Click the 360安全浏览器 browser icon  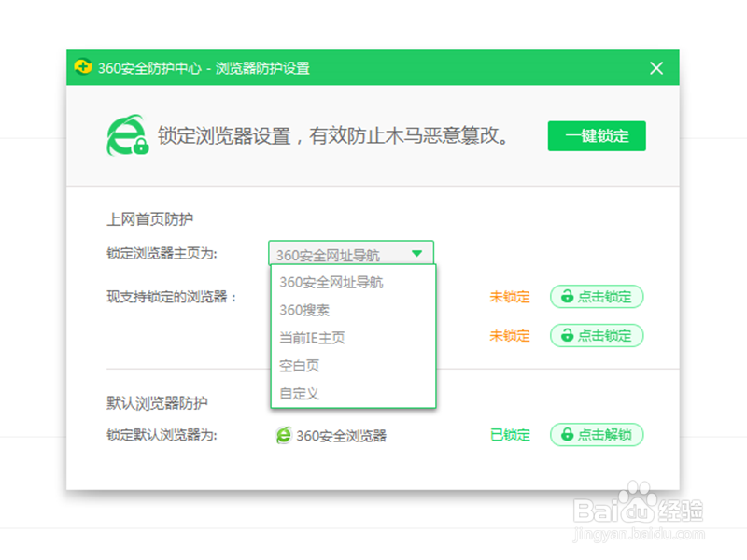pos(284,435)
